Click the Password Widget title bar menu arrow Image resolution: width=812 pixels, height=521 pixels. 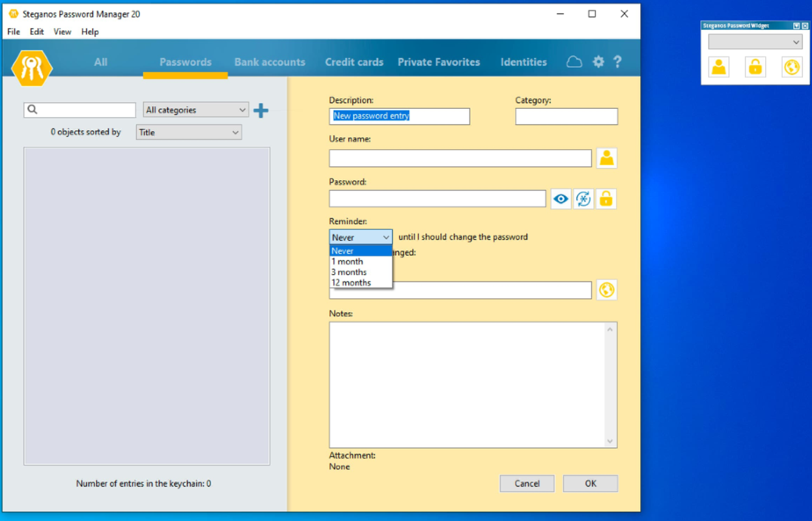796,25
